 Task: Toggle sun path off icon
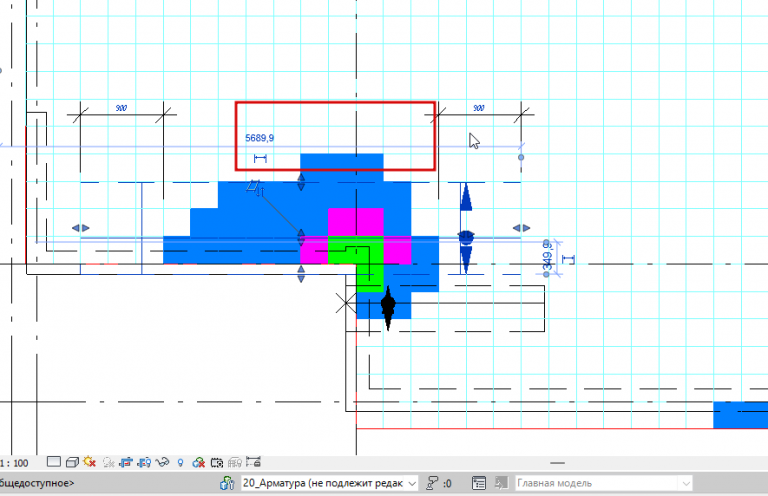90,462
